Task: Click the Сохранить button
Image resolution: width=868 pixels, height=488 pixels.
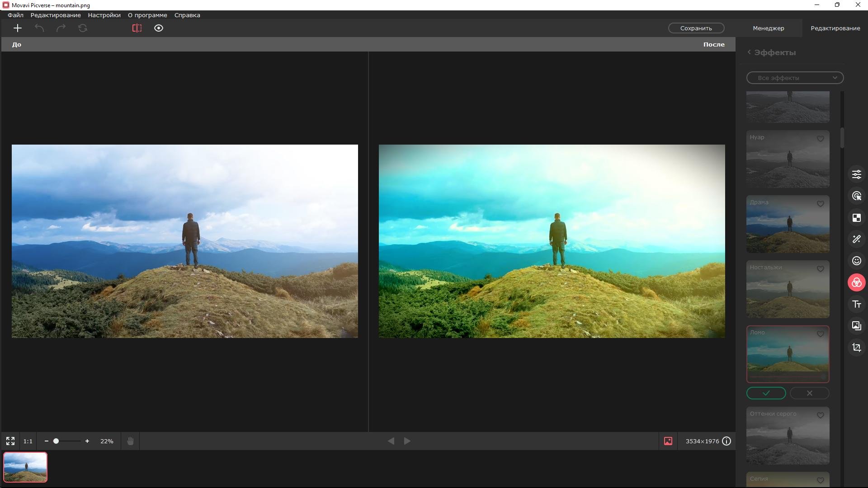Action: (x=696, y=28)
